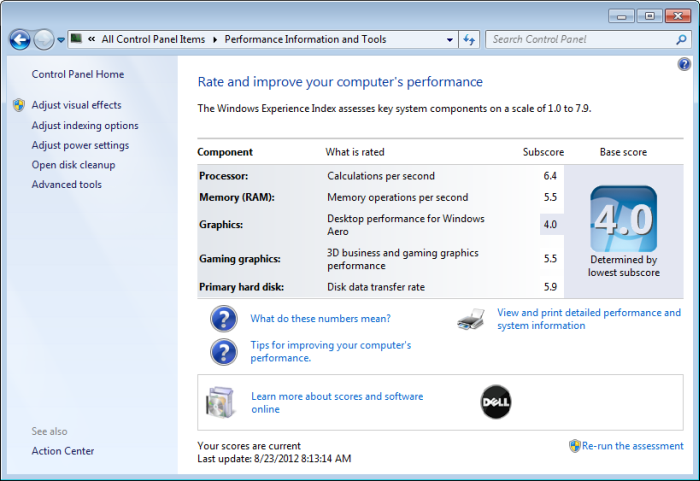
Task: Select the Gaming graphics subscore 5.5
Action: [x=550, y=259]
